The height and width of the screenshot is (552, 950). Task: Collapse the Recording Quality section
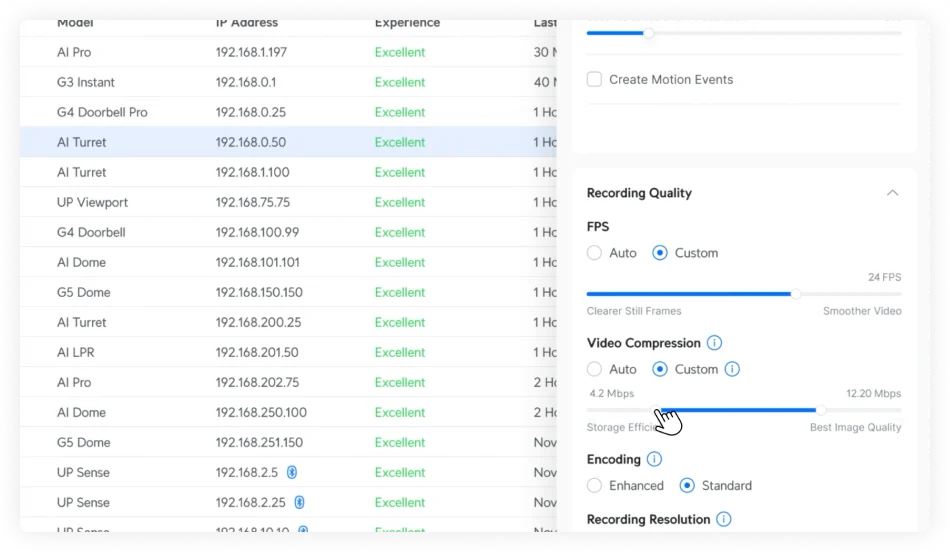click(x=892, y=193)
